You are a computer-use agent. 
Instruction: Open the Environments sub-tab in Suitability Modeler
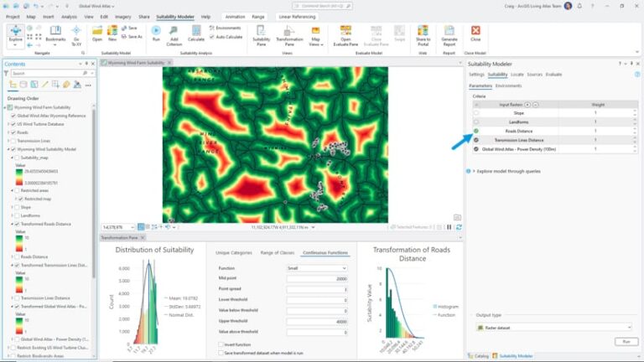508,85
